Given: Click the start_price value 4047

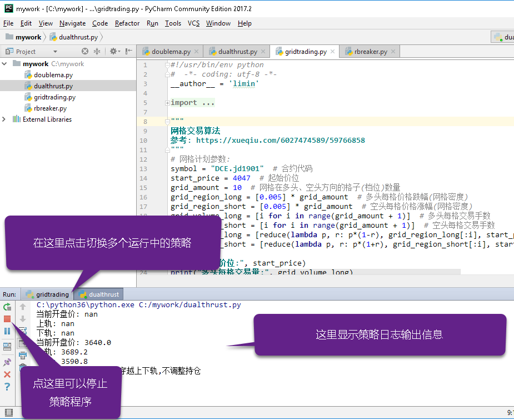Looking at the screenshot, I should point(241,178).
